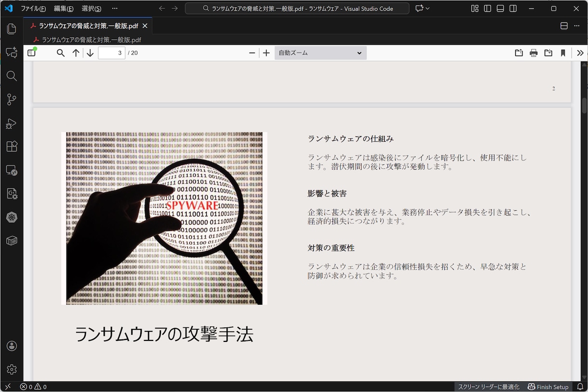Image resolution: width=588 pixels, height=392 pixels.
Task: Click the page number field showing 3
Action: 111,53
